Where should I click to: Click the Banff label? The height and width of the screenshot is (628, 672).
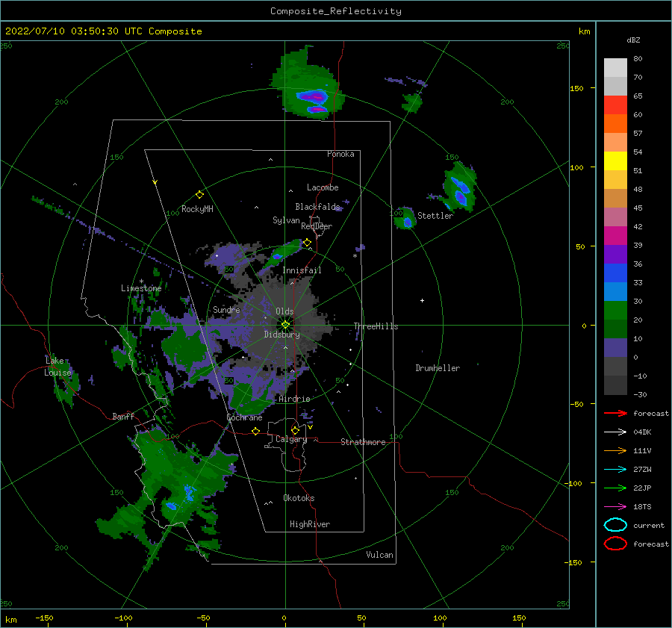point(123,416)
